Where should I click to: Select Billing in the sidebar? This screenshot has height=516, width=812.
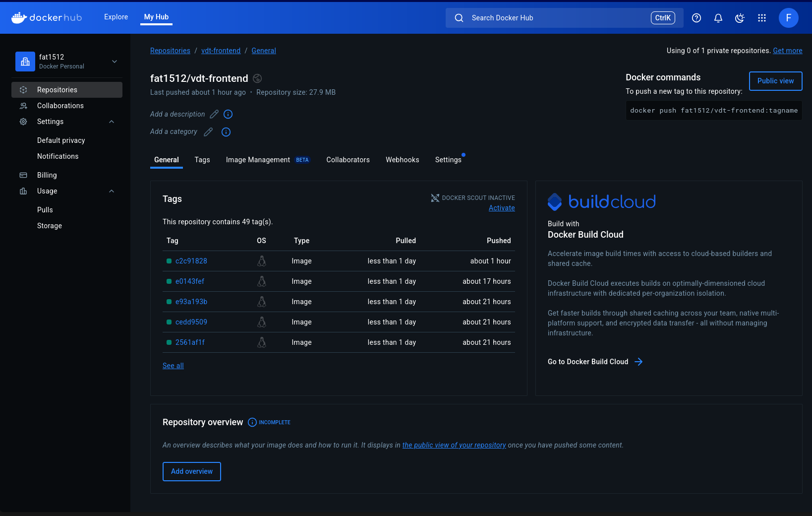tap(67, 175)
